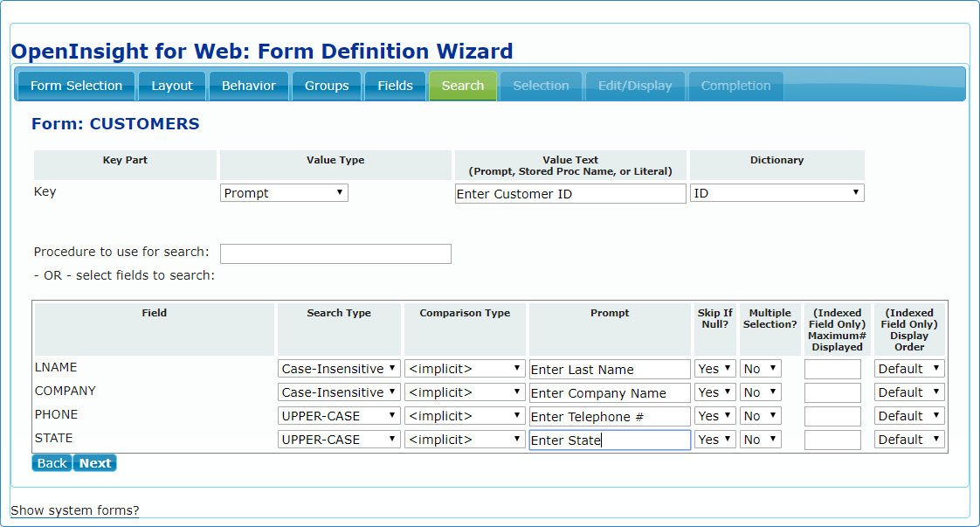Open the Key Value Type dropdown
This screenshot has width=980, height=527.
(284, 192)
